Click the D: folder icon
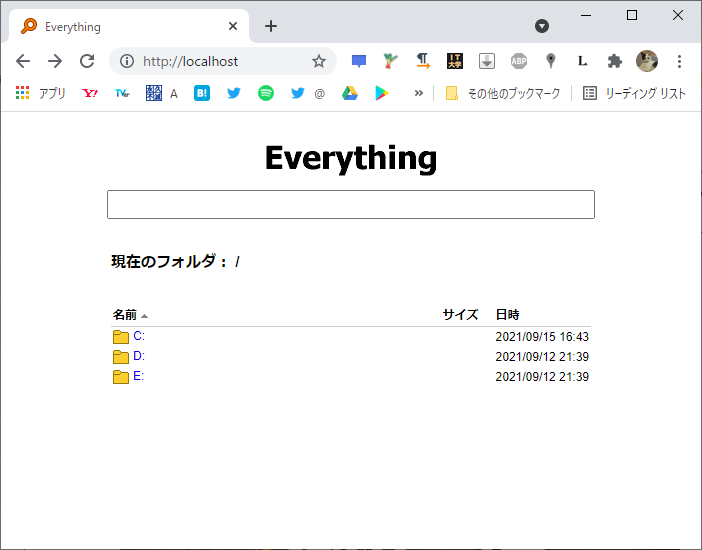The image size is (702, 550). (121, 357)
